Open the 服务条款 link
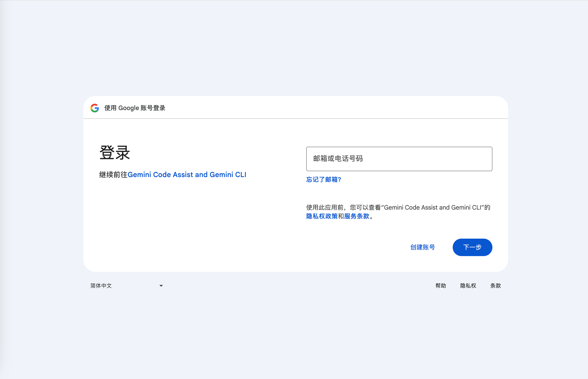Viewport: 588px width, 379px height. tap(357, 216)
